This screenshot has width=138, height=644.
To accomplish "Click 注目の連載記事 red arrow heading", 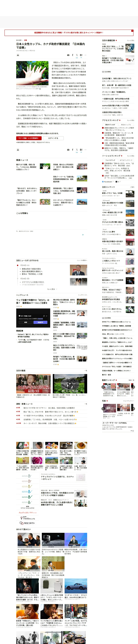I will click(109, 40).
